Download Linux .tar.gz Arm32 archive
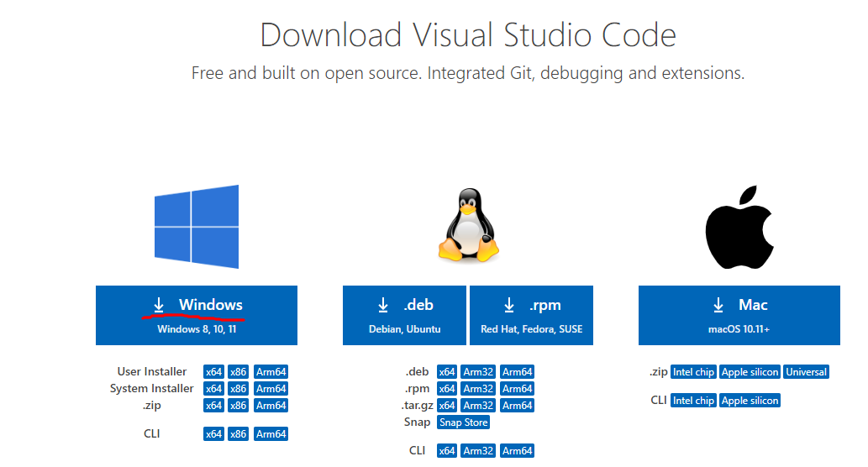Viewport: 868px width, 467px height. tap(478, 405)
